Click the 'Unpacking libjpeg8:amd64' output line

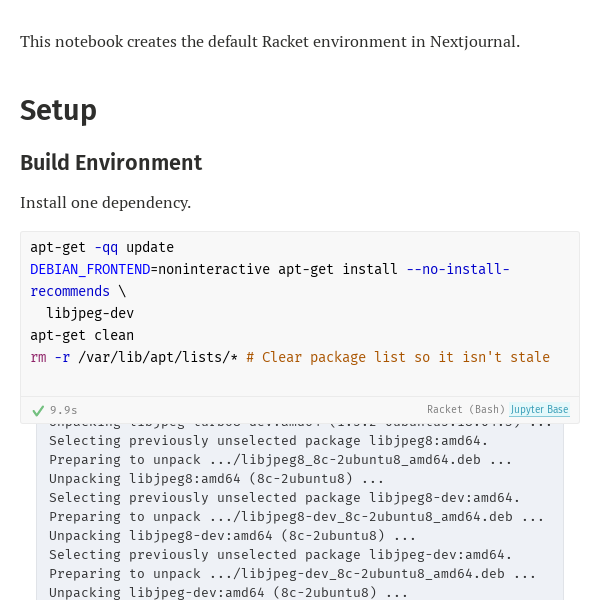click(216, 479)
